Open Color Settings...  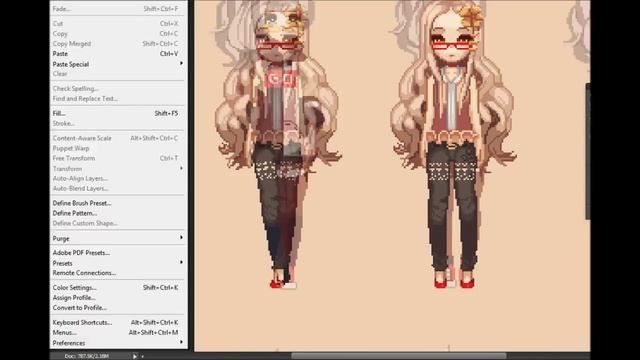pyautogui.click(x=118, y=288)
